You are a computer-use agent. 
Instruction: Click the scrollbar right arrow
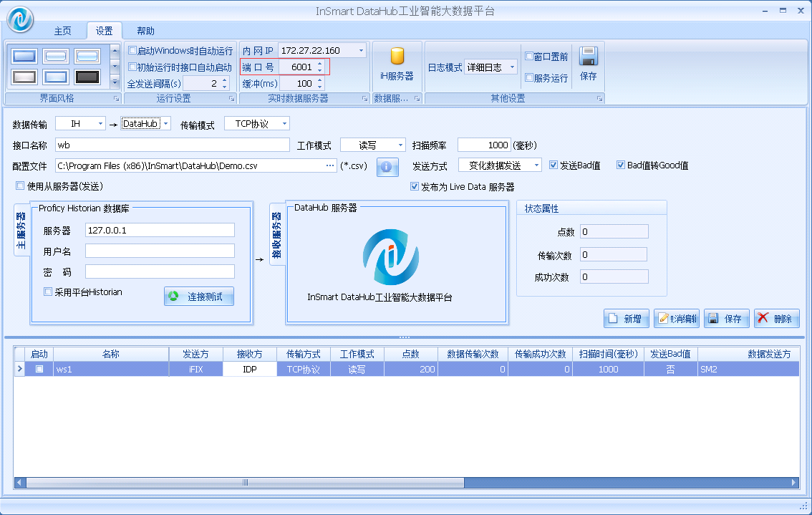(793, 482)
